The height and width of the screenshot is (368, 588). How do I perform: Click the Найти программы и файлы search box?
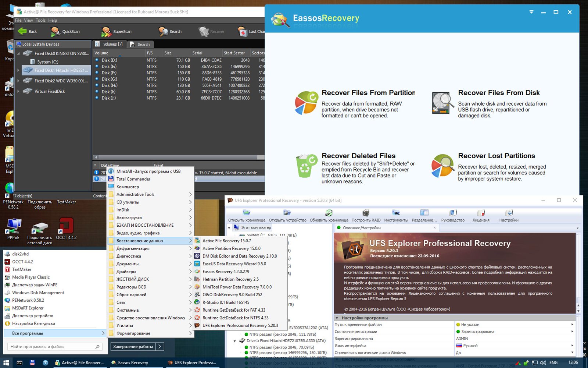55,347
